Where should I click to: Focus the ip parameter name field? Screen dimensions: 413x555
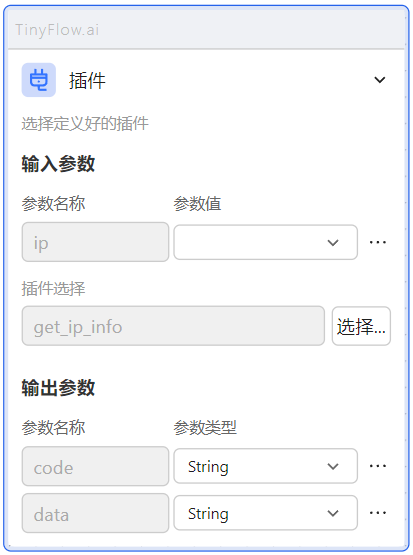tap(95, 242)
